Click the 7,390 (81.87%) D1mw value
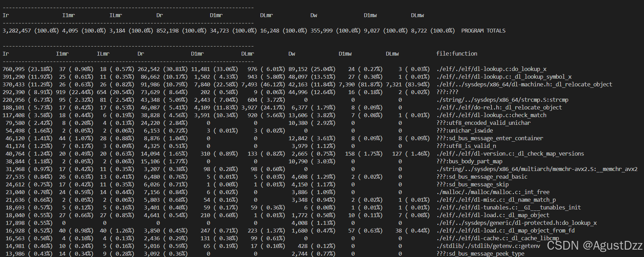Image resolution: width=644 pixels, height=257 pixels. click(361, 85)
